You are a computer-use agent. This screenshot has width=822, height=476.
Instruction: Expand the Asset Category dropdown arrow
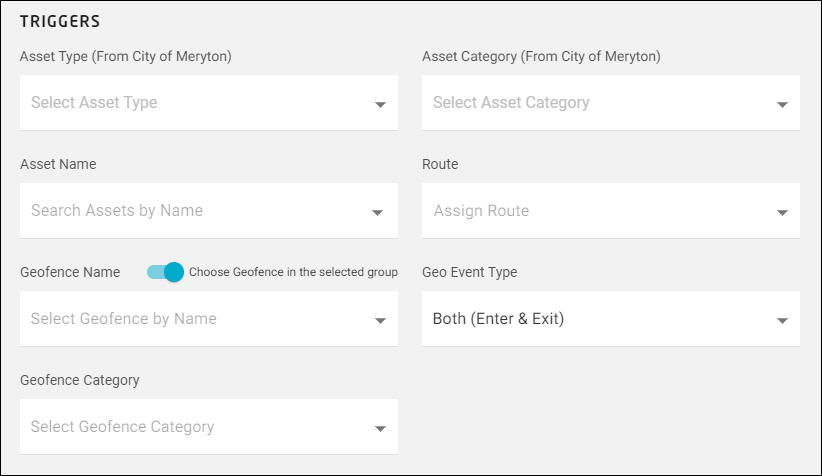pyautogui.click(x=782, y=104)
